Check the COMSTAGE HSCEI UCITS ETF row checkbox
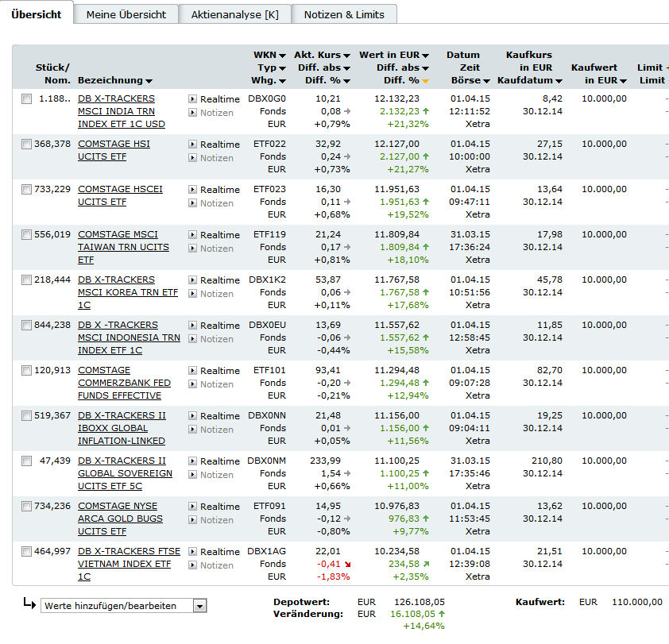 [26, 189]
